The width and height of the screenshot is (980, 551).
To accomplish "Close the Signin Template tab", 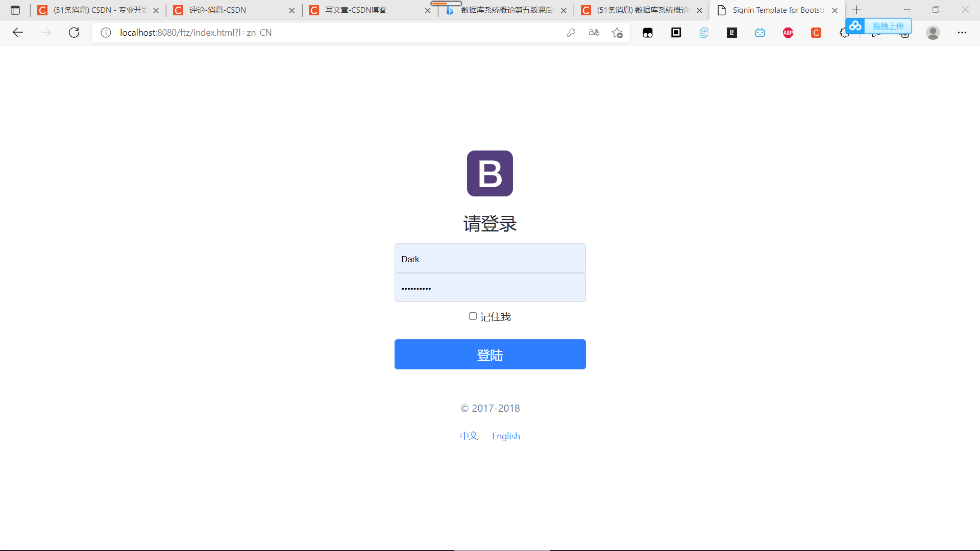I will [x=835, y=10].
